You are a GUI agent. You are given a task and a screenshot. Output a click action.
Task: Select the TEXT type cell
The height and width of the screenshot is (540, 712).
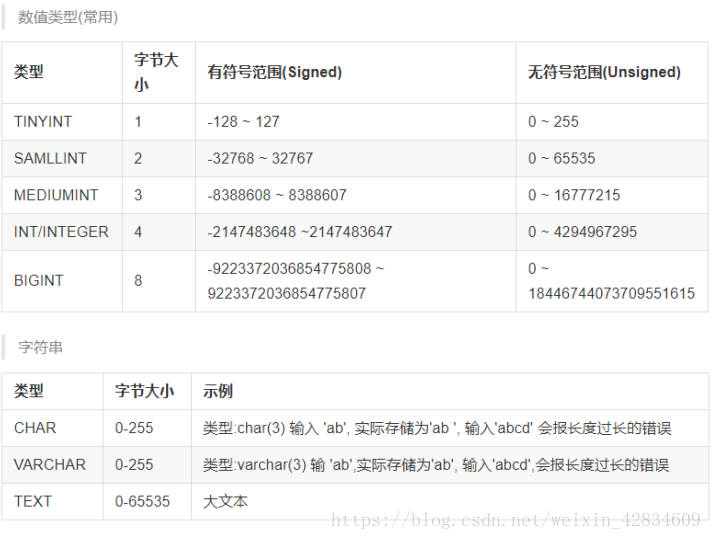point(53,501)
